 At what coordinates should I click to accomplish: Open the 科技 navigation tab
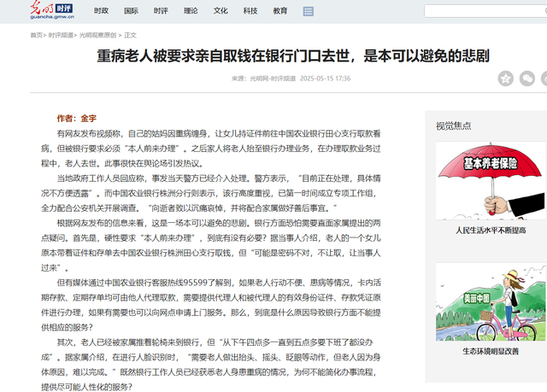point(250,11)
